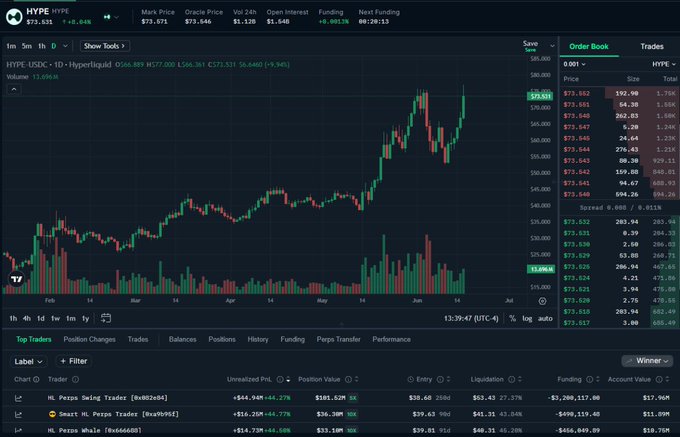Set chart range to 1h at bottom
The image size is (680, 437).
[x=13, y=319]
